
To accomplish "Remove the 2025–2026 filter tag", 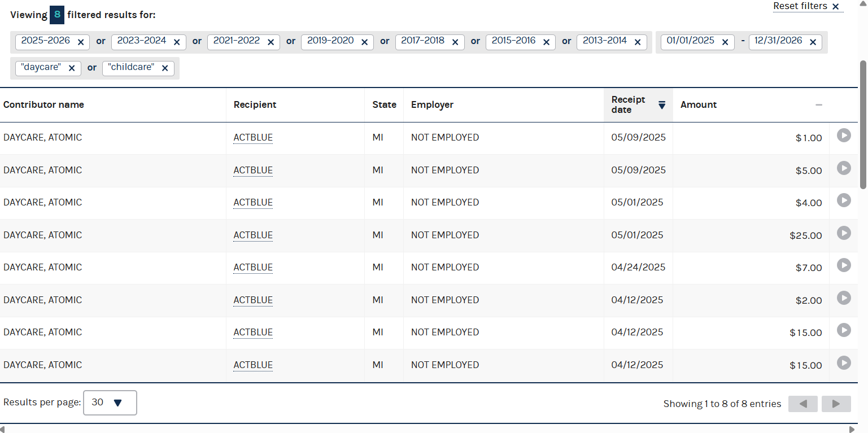I will (x=81, y=42).
